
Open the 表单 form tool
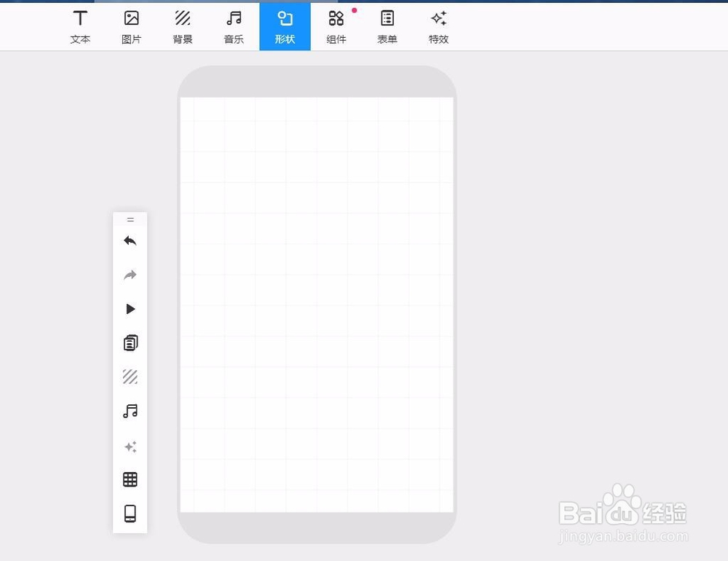[387, 27]
